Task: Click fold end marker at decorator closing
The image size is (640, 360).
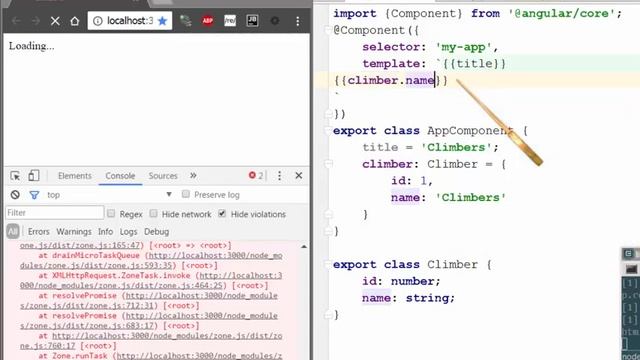Action: click(x=328, y=114)
